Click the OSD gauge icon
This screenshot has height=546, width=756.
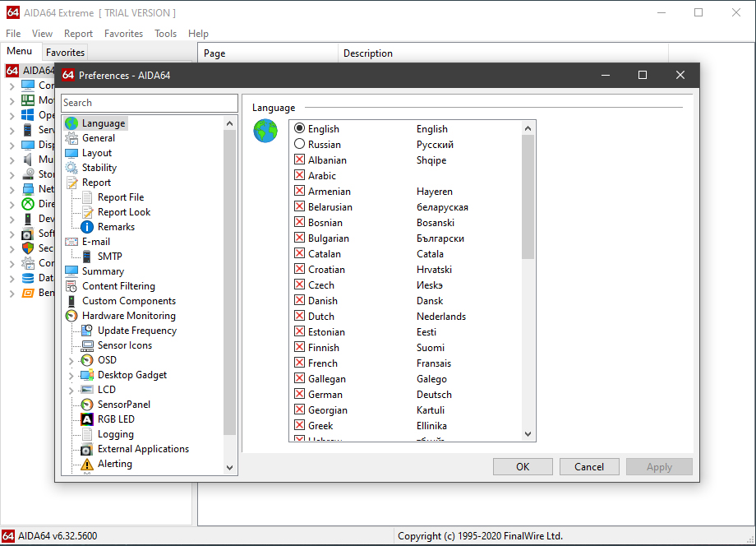click(x=87, y=360)
